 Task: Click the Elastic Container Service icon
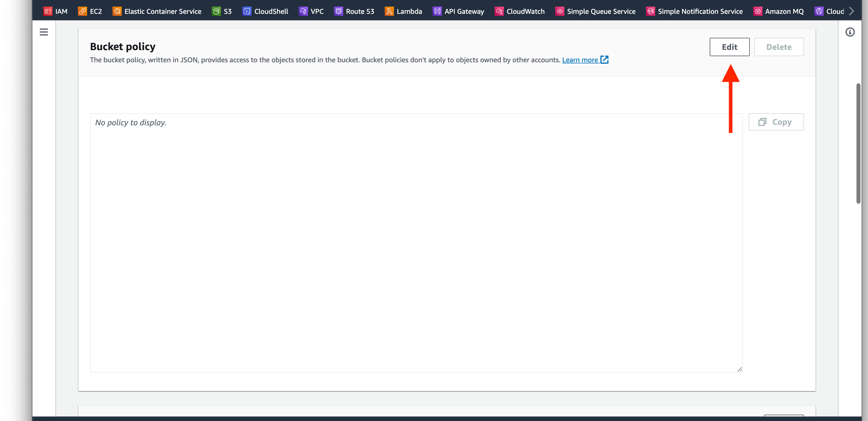117,11
